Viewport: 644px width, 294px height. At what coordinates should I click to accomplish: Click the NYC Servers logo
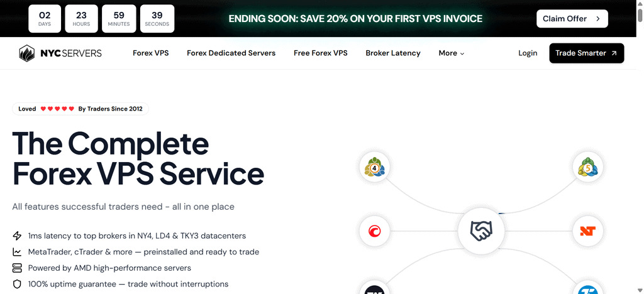[x=60, y=53]
